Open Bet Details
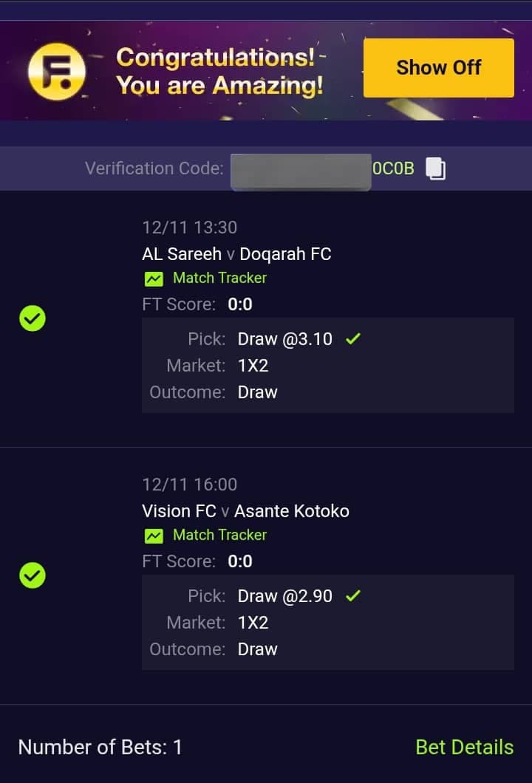The image size is (532, 783). [464, 747]
